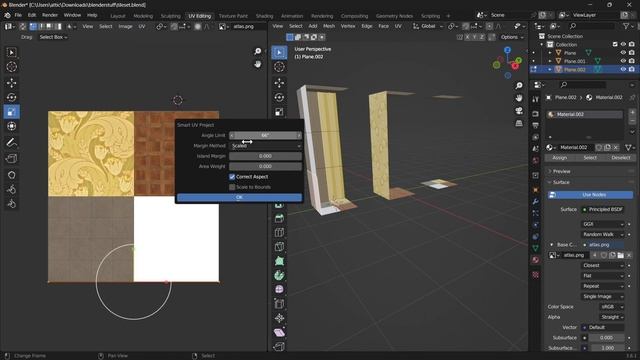640x360 pixels.
Task: Select the Rip Region tool in UV editor
Action: pyautogui.click(x=11, y=159)
